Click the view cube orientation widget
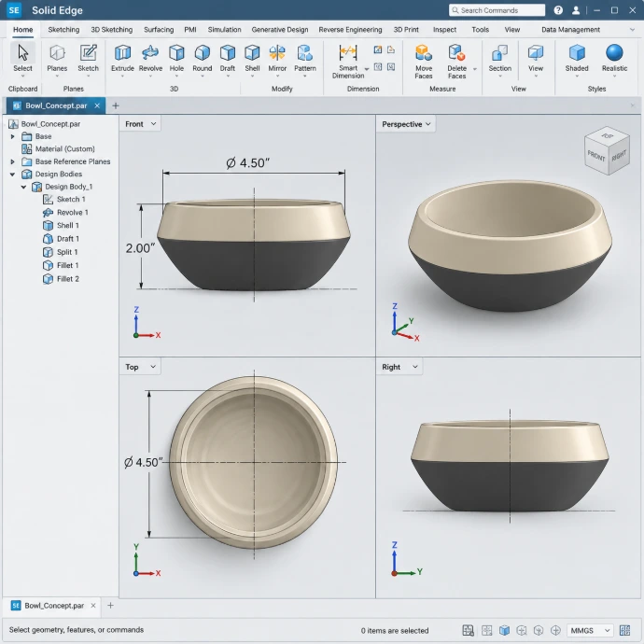The width and height of the screenshot is (644, 644). [x=607, y=150]
